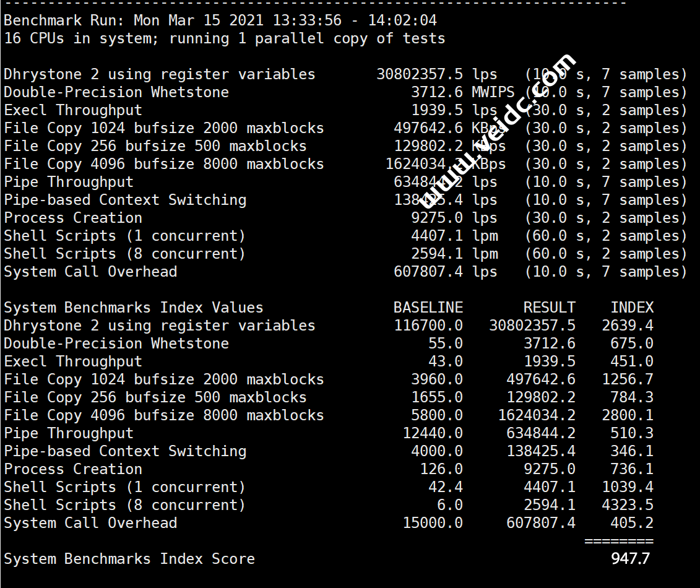This screenshot has height=588, width=700.
Task: Click the 'System Benchmarks Index Values' heading
Action: tap(133, 308)
